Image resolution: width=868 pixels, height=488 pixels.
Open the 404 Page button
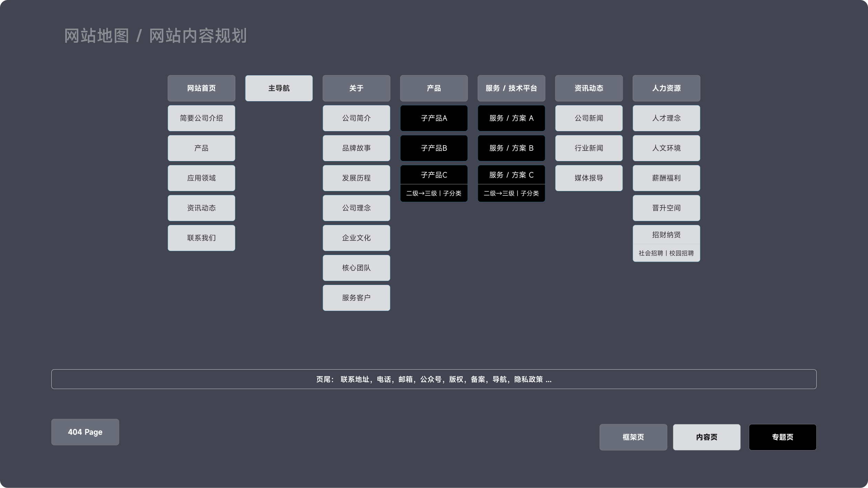(x=85, y=432)
